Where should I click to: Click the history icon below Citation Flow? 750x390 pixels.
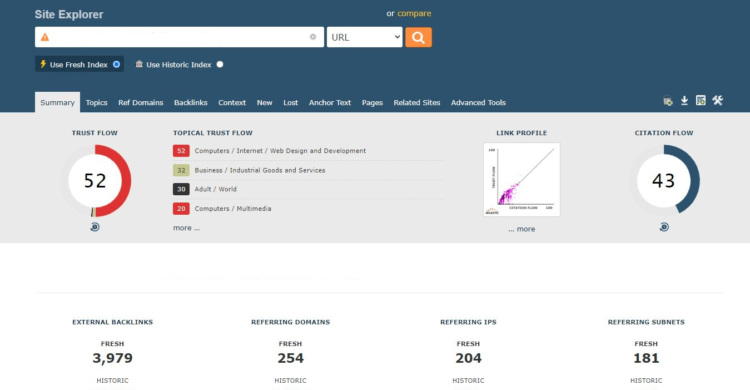[664, 227]
